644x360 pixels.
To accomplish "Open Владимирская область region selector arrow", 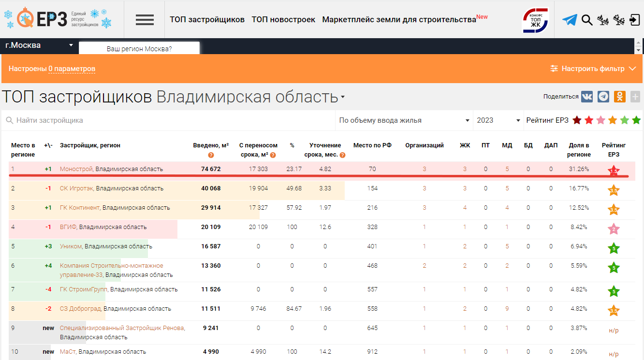I will [343, 97].
